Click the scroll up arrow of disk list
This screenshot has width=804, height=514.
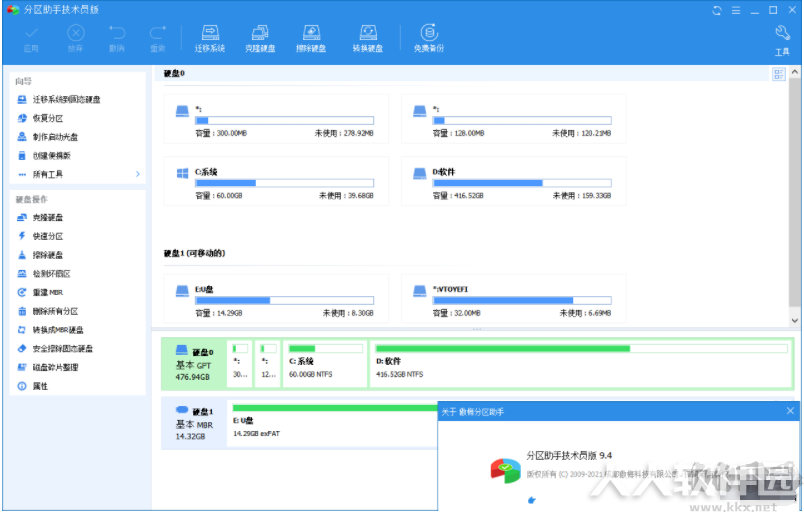(795, 72)
